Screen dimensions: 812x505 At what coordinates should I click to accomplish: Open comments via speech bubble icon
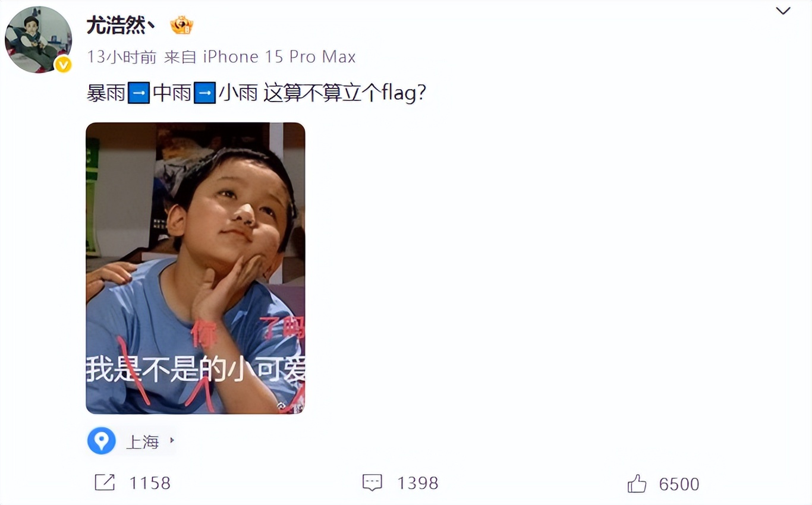coord(372,482)
